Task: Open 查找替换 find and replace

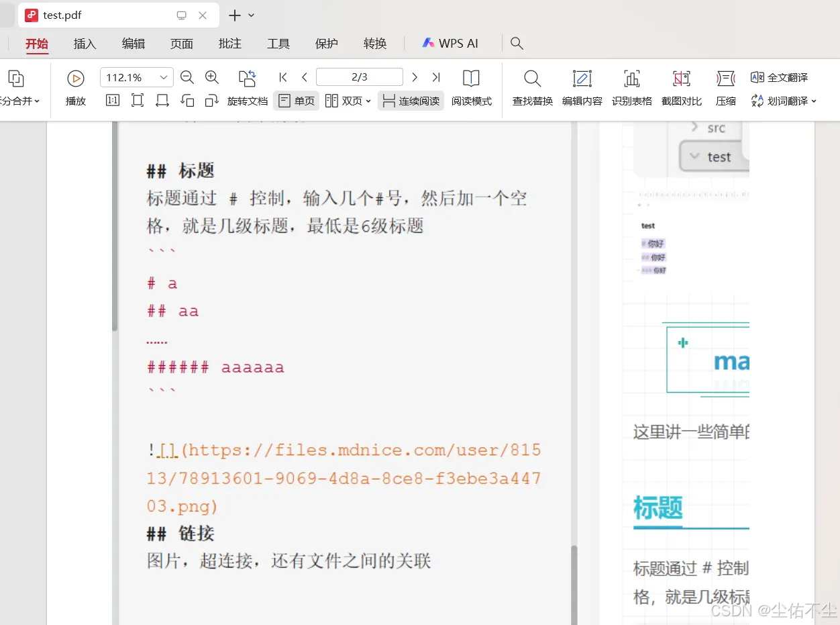Action: coord(533,87)
